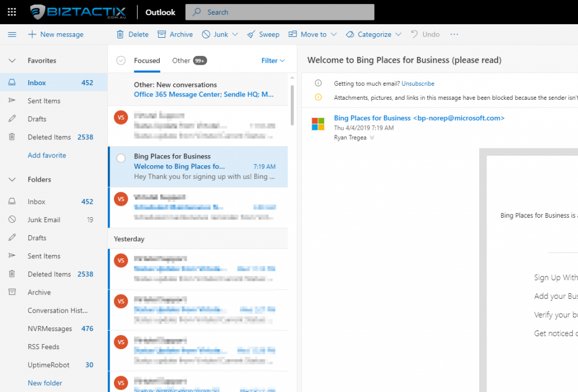The width and height of the screenshot is (578, 392).
Task: Open Inbox in Favorites
Action: 54,82
